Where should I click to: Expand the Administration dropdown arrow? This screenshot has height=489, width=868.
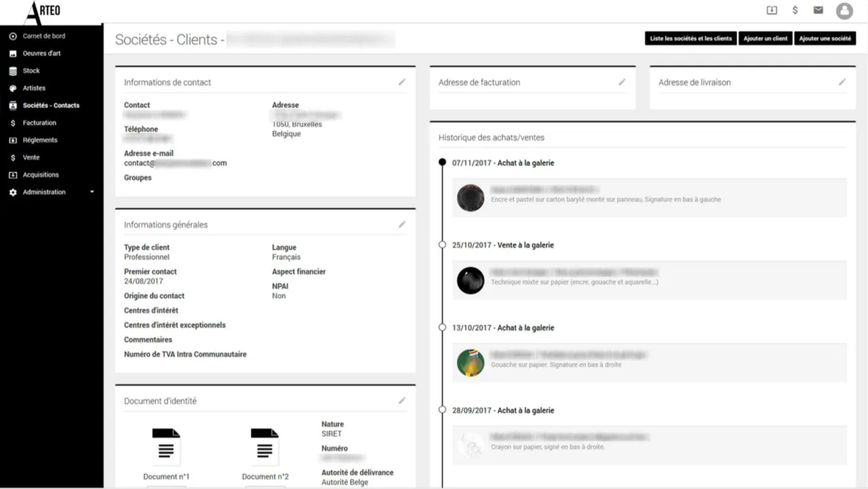coord(92,192)
